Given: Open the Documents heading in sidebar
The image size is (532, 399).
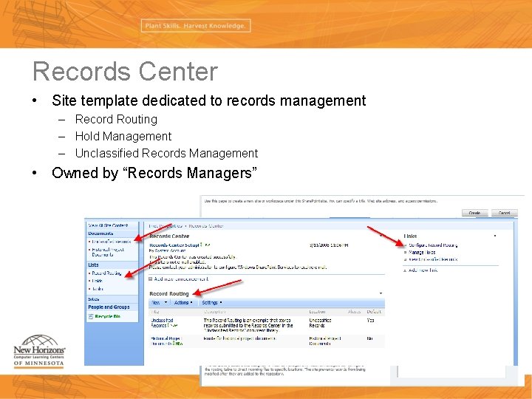Looking at the screenshot, I should (100, 233).
